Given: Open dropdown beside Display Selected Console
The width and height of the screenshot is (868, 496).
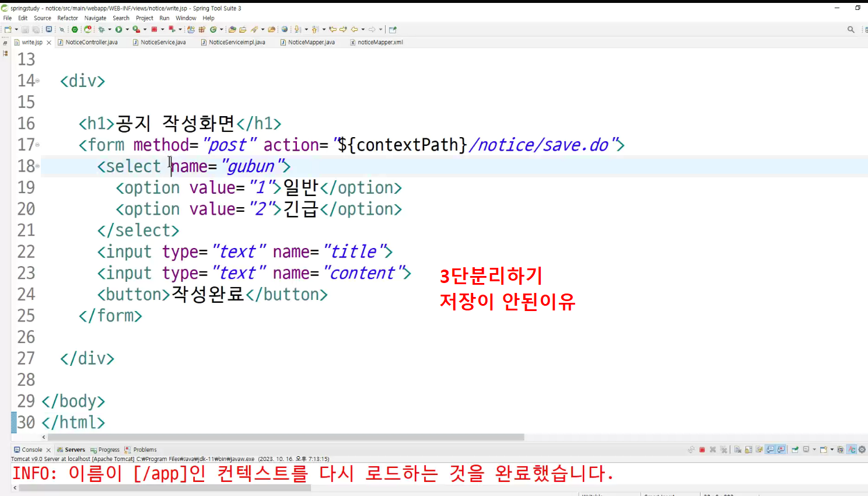Looking at the screenshot, I should (x=814, y=449).
